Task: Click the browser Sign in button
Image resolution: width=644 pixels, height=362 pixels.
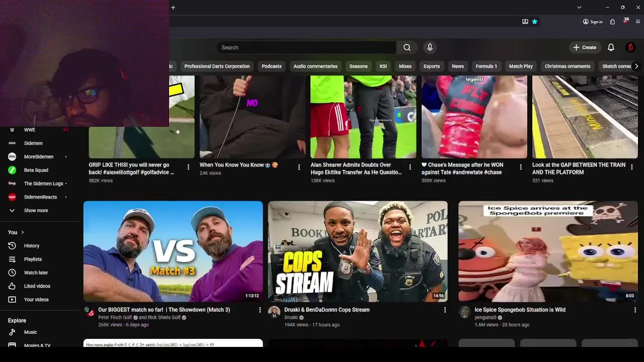Action: pos(593,22)
